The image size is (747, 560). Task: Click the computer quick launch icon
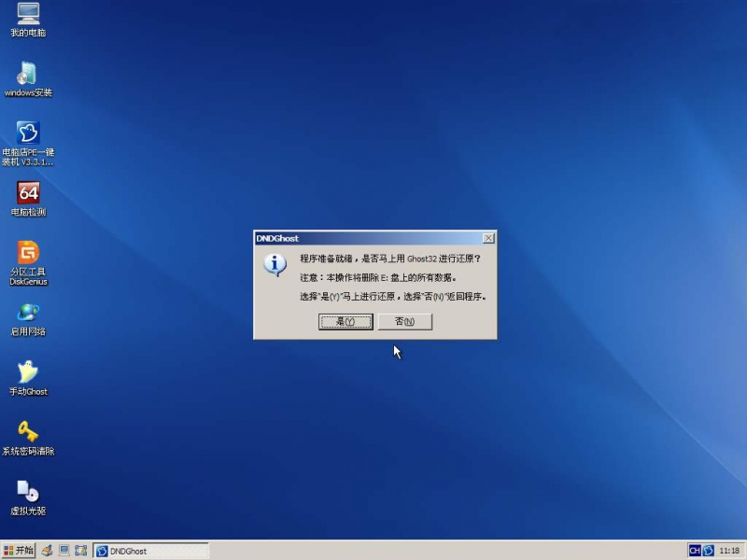coord(63,551)
